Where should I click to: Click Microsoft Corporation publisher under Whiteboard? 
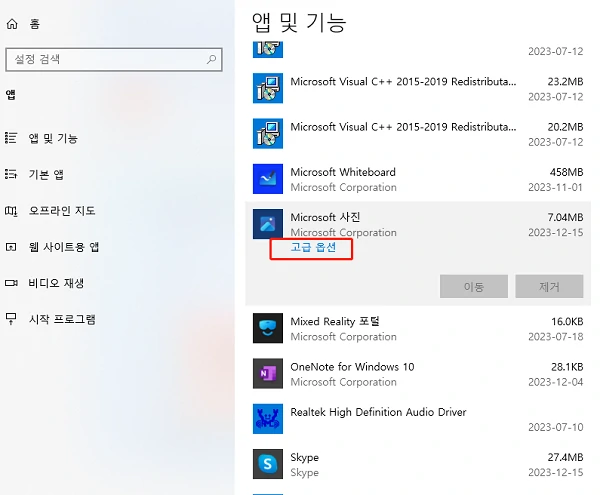[x=343, y=187]
